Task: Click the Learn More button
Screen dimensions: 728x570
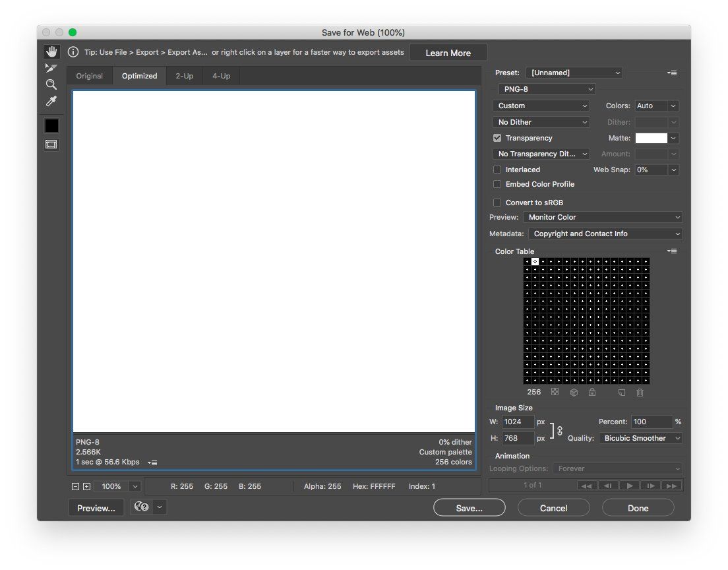Action: (x=448, y=53)
